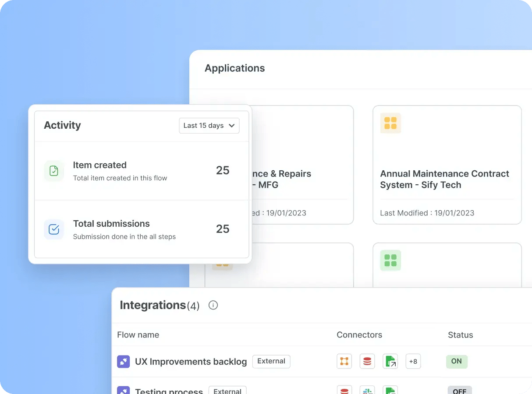Image resolution: width=532 pixels, height=394 pixels.
Task: Click Last Modified date on Annual Maintenance card
Action: (427, 213)
